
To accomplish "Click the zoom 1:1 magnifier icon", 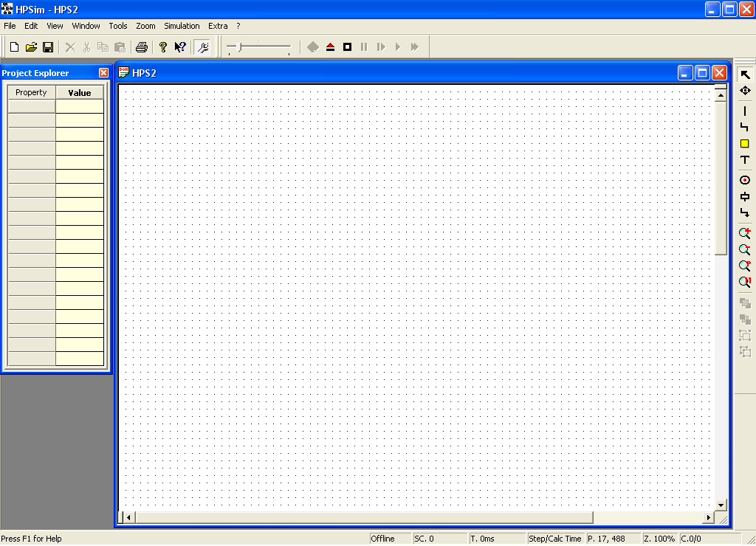I will [x=745, y=282].
